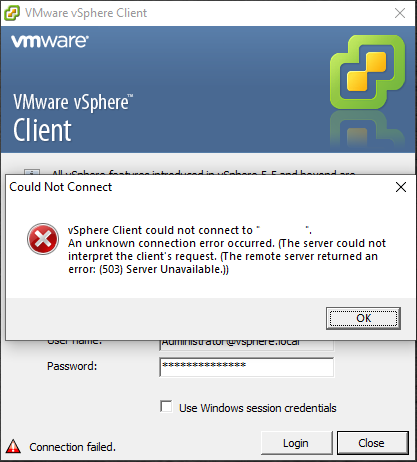Viewport: 417px width, 462px height.
Task: Click the Use Windows session credentials label
Action: tap(258, 408)
